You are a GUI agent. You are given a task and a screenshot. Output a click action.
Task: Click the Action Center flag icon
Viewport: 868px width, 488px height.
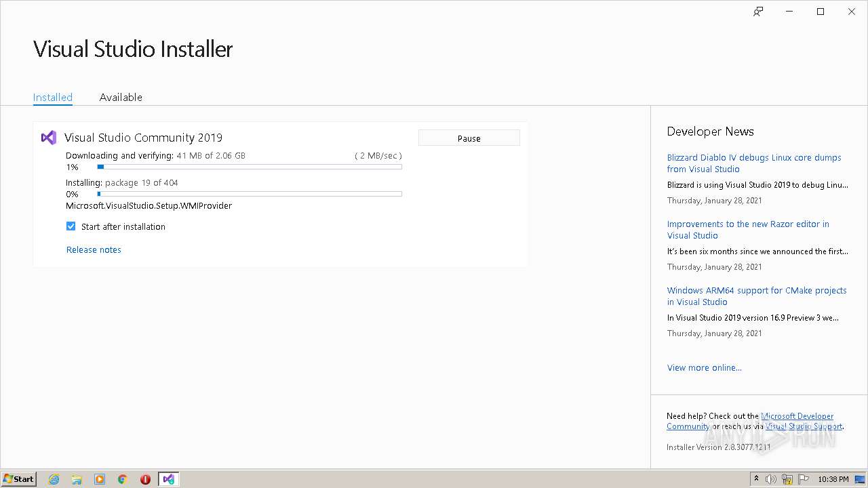tap(804, 479)
